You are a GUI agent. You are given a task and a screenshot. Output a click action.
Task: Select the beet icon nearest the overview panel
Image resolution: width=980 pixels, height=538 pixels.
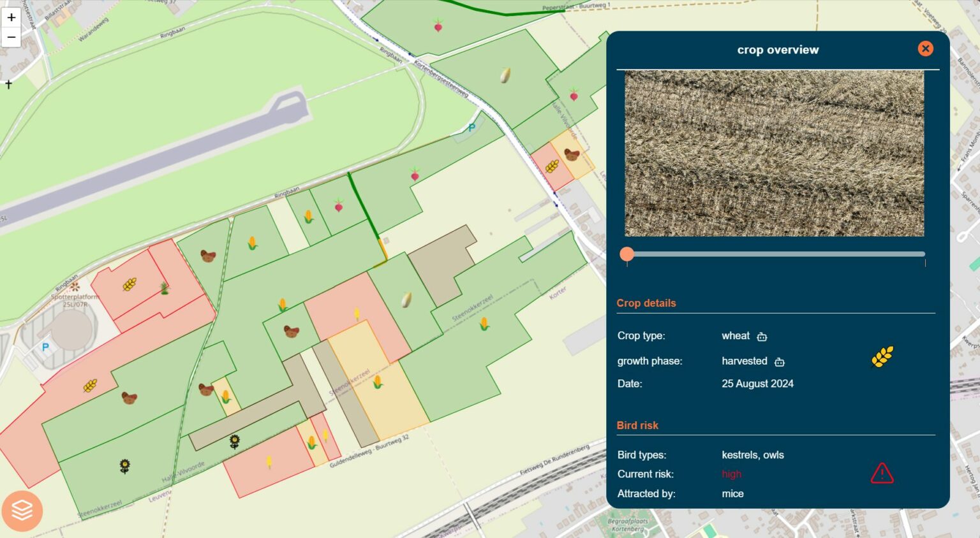tap(574, 95)
